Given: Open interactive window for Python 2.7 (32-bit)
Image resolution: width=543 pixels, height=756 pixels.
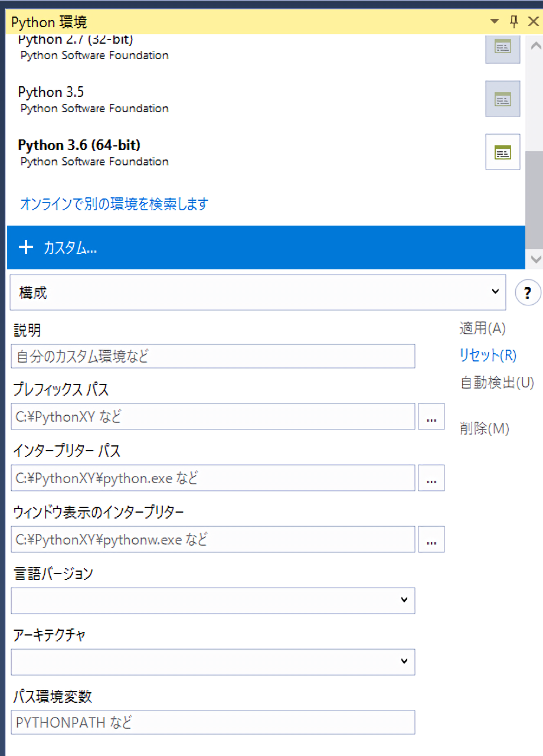Looking at the screenshot, I should click(x=502, y=47).
